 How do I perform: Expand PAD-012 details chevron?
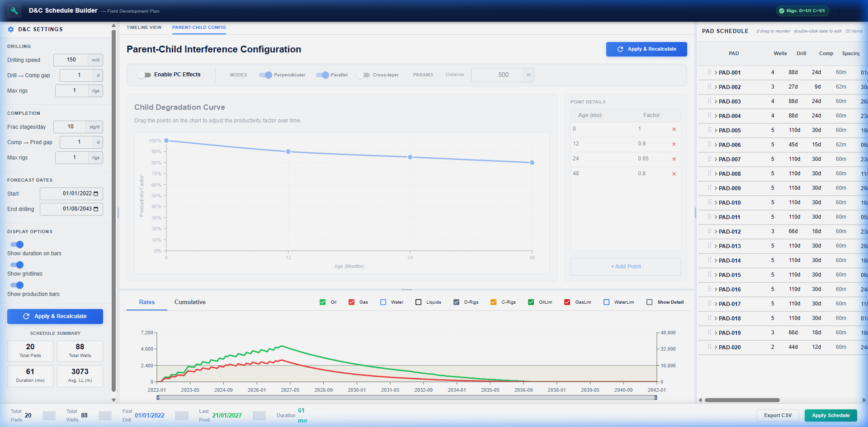716,232
